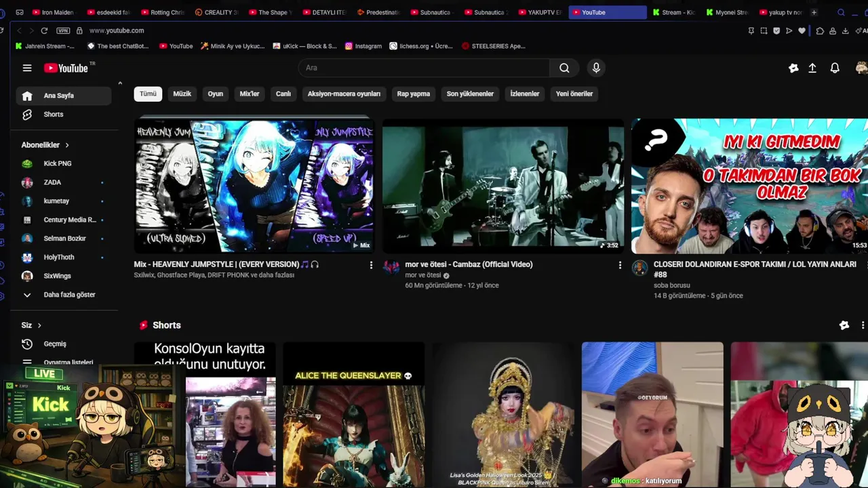The image size is (868, 488).
Task: Open the YouTube hamburger guide menu
Action: [27, 68]
